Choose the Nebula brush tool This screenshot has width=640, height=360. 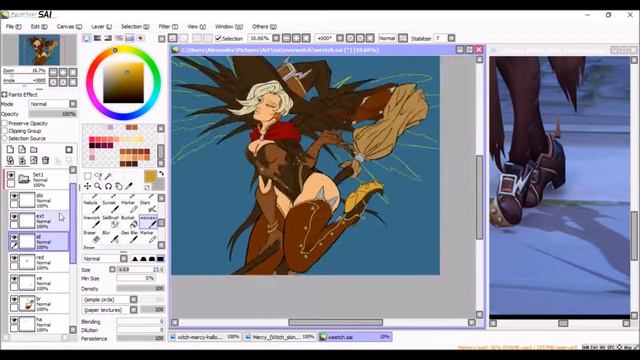coord(92,207)
